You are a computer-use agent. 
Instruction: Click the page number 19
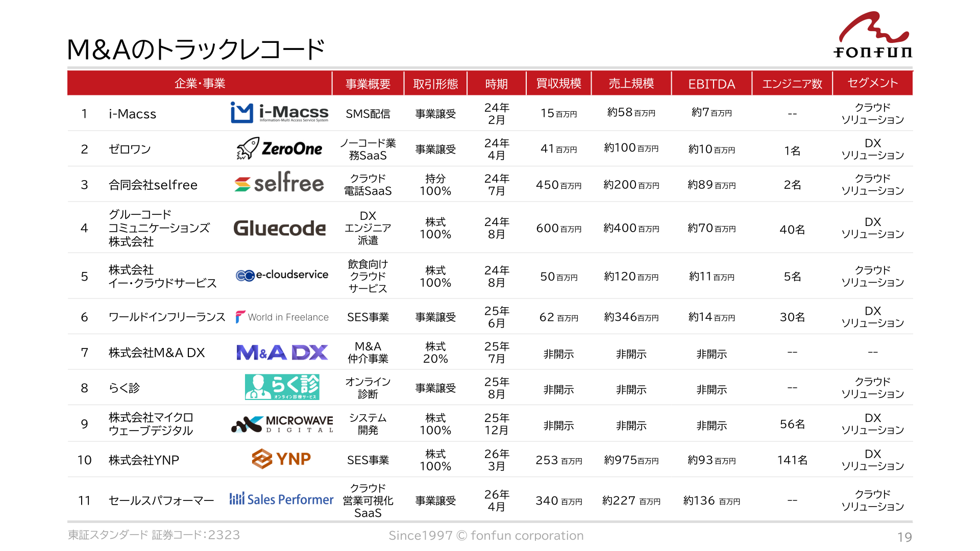click(904, 537)
